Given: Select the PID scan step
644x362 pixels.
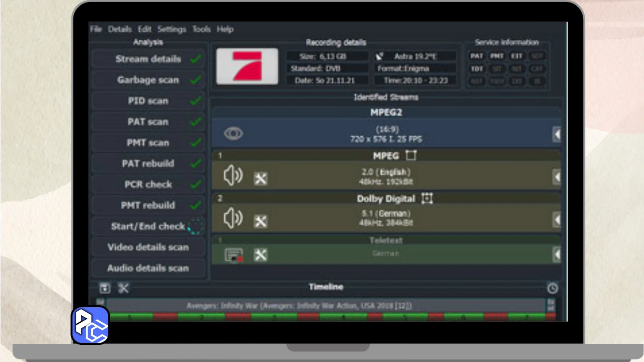Looking at the screenshot, I should coord(148,101).
